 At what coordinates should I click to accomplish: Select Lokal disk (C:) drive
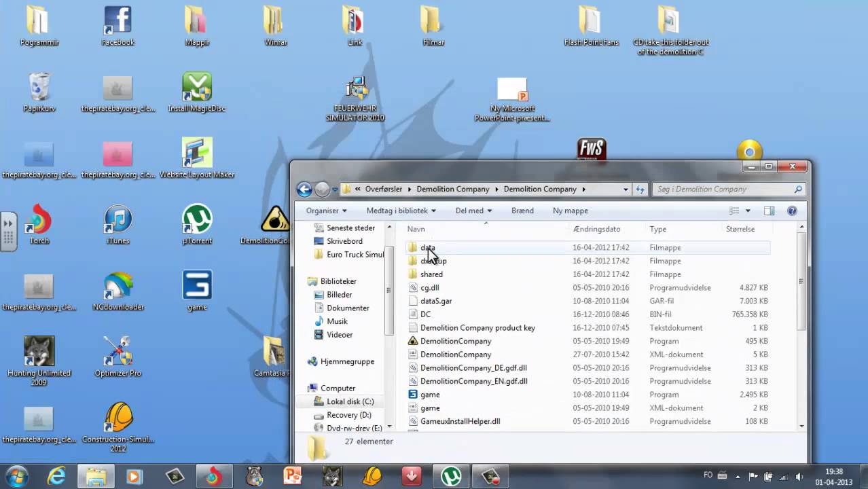[x=344, y=401]
